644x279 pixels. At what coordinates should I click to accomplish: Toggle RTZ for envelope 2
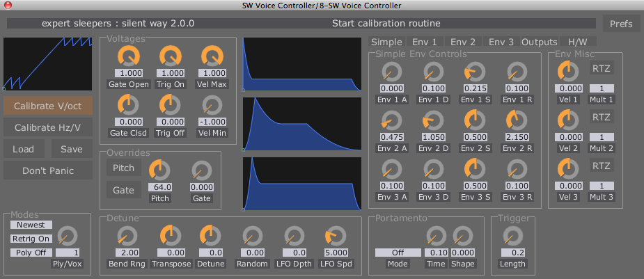click(x=602, y=117)
